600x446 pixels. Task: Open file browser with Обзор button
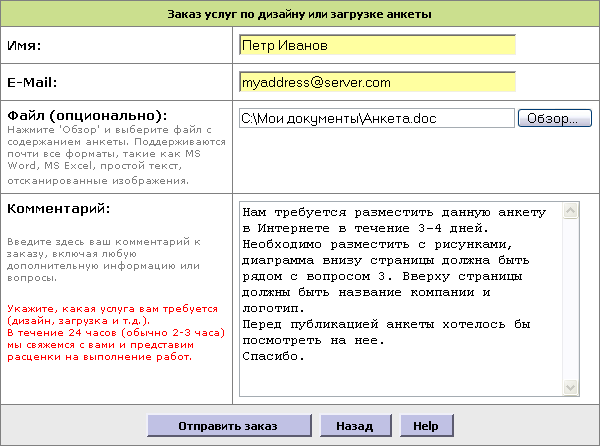(x=555, y=118)
